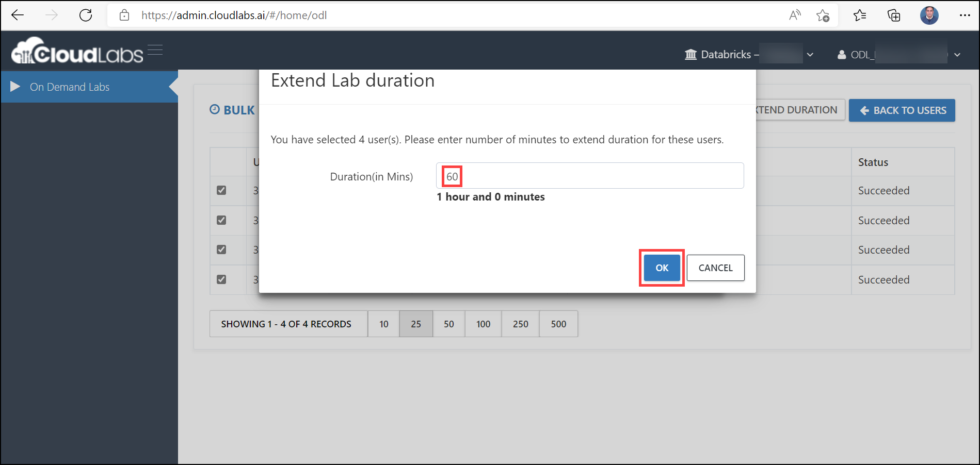Toggle the hamburger sidebar menu icon
This screenshot has width=980, height=465.
tap(155, 49)
